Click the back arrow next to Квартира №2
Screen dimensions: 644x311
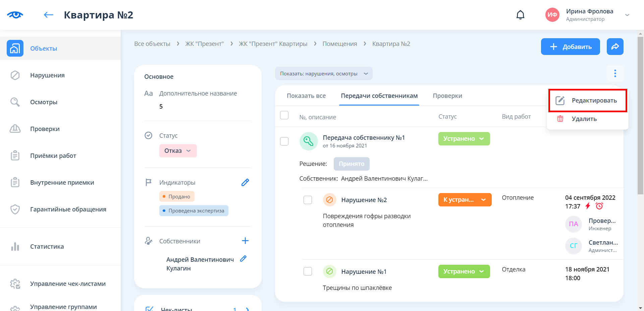[x=49, y=15]
